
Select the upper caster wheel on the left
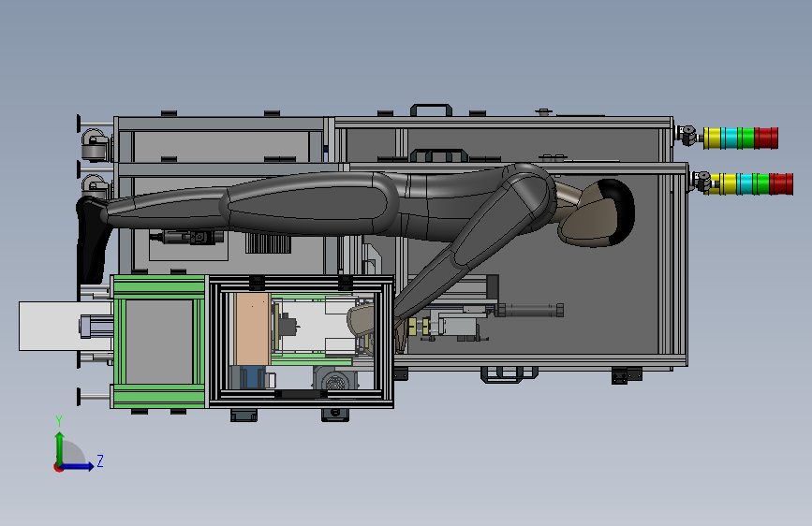tap(95, 144)
